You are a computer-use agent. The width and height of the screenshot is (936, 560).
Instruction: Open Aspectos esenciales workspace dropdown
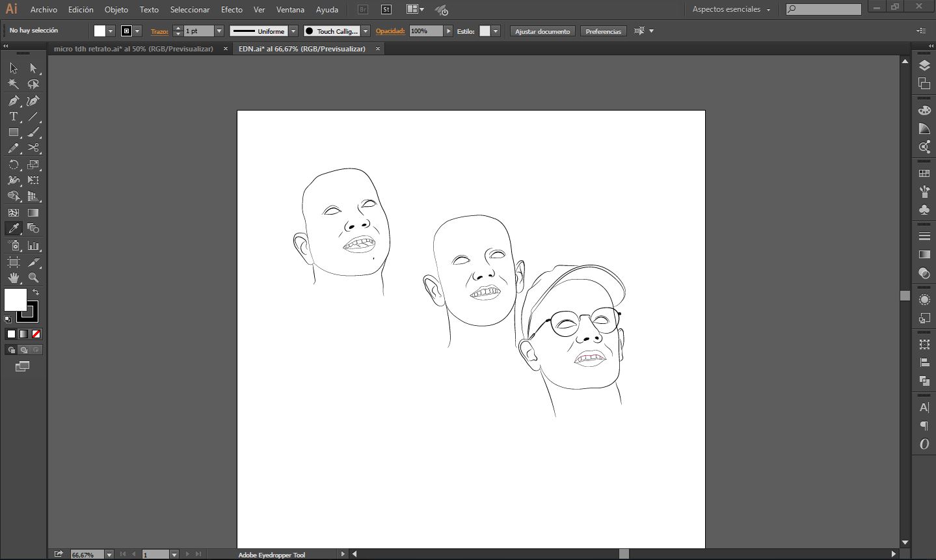tap(731, 10)
